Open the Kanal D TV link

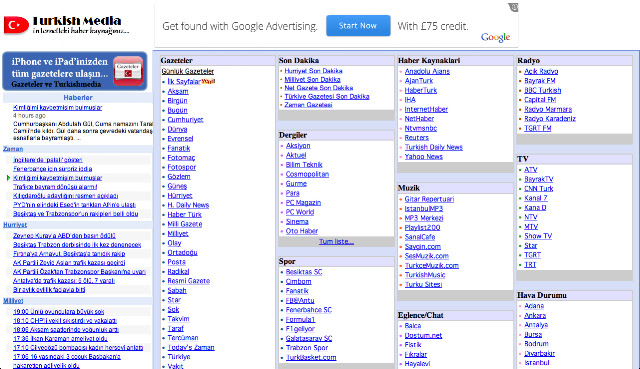[535, 208]
